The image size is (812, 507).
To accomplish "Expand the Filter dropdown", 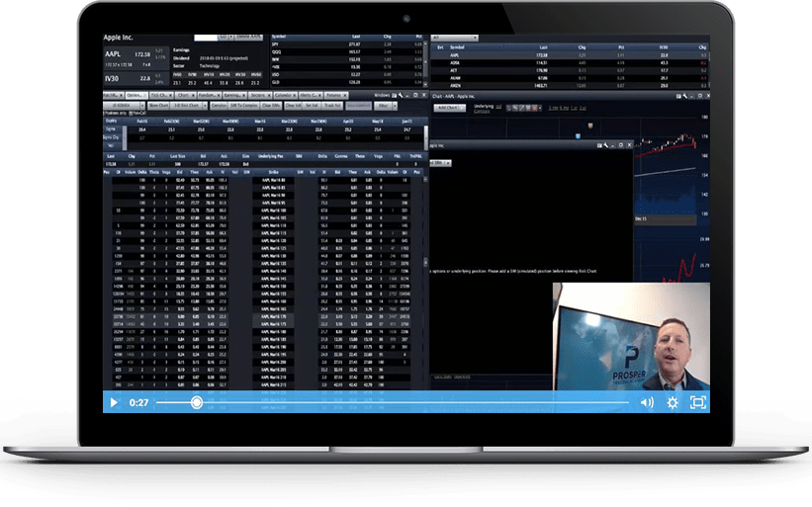I will [385, 104].
